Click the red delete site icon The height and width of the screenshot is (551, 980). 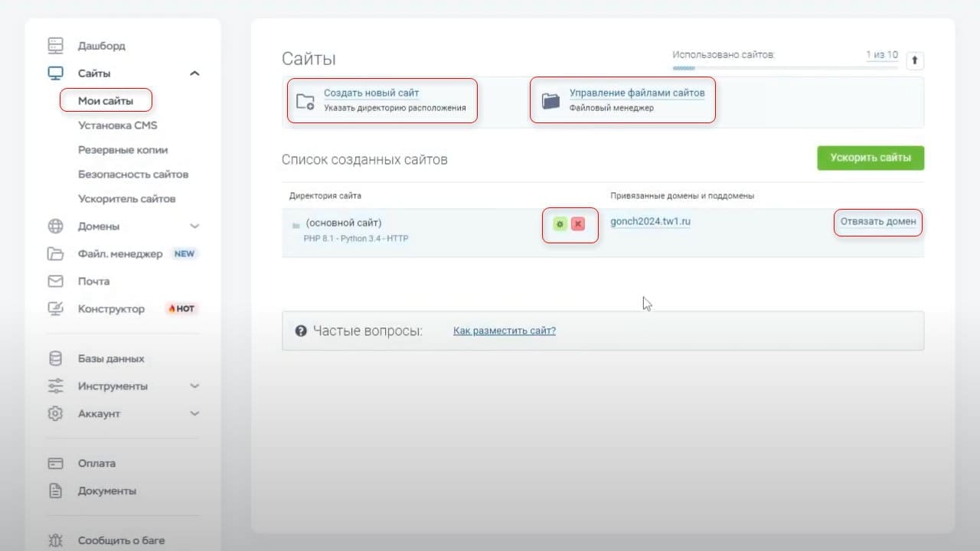click(x=578, y=223)
